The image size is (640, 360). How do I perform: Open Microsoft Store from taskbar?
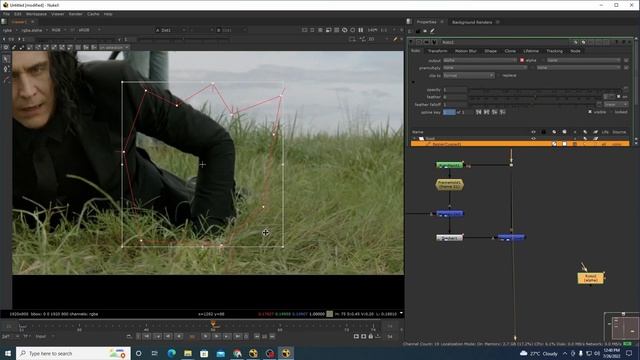(204, 353)
